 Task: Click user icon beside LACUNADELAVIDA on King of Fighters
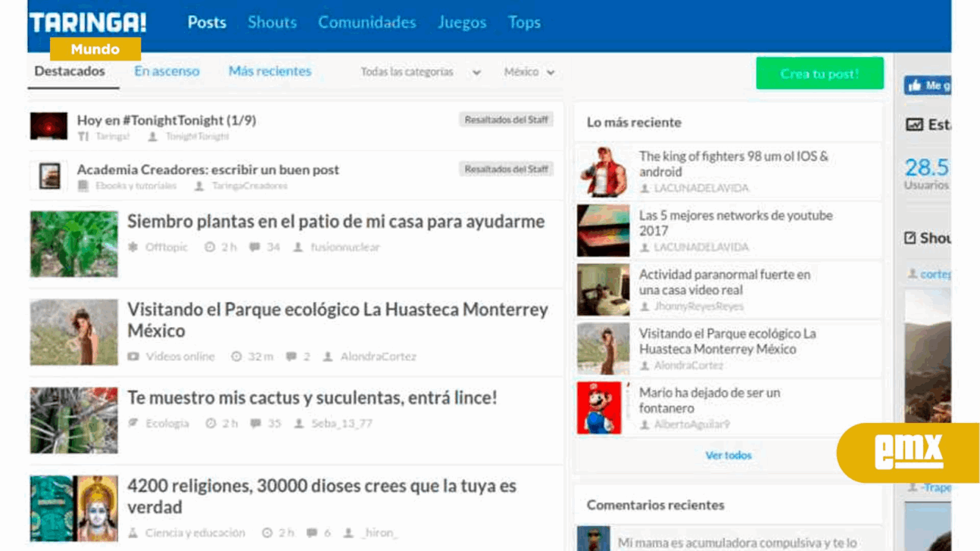pyautogui.click(x=644, y=188)
